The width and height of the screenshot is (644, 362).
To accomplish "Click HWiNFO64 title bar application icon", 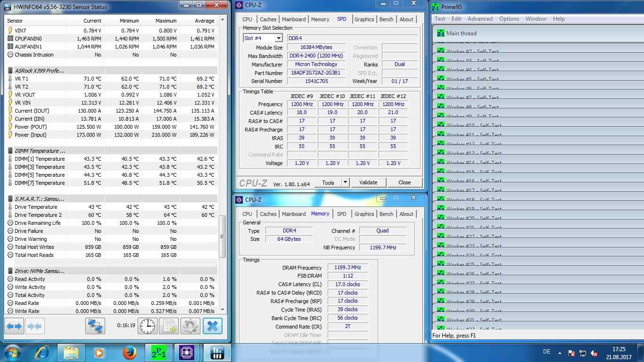I will point(8,7).
